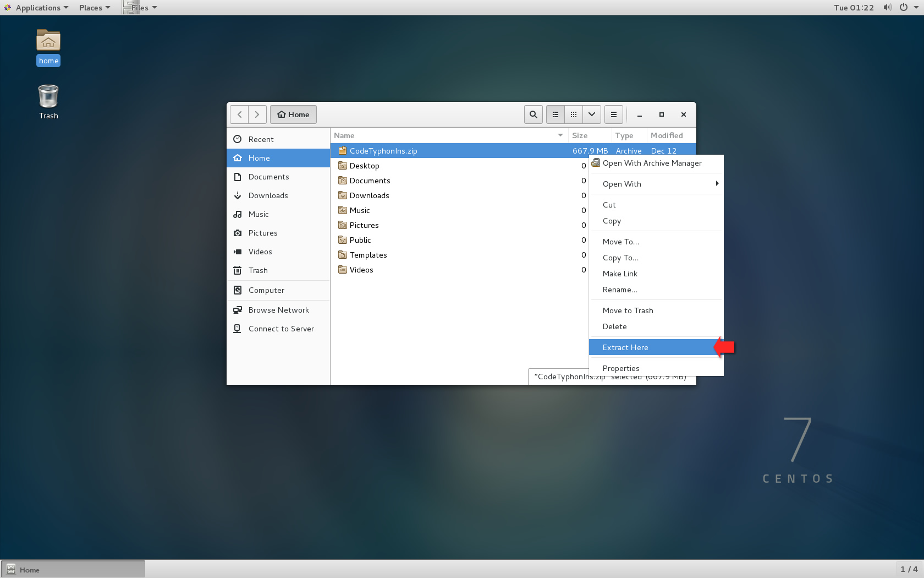Open Downloads in the sidebar
The height and width of the screenshot is (578, 924).
click(278, 195)
